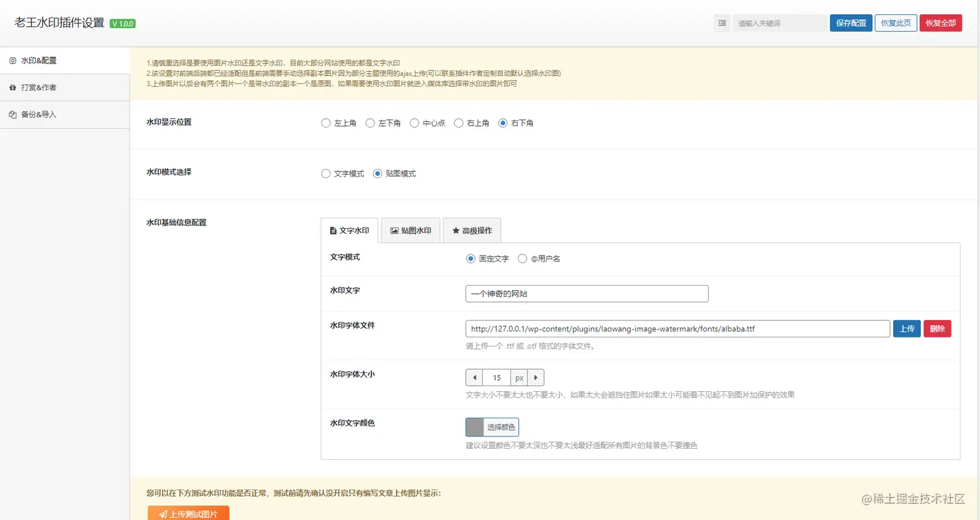Increase font size with right stepper arrow
This screenshot has width=980, height=520.
tap(536, 377)
